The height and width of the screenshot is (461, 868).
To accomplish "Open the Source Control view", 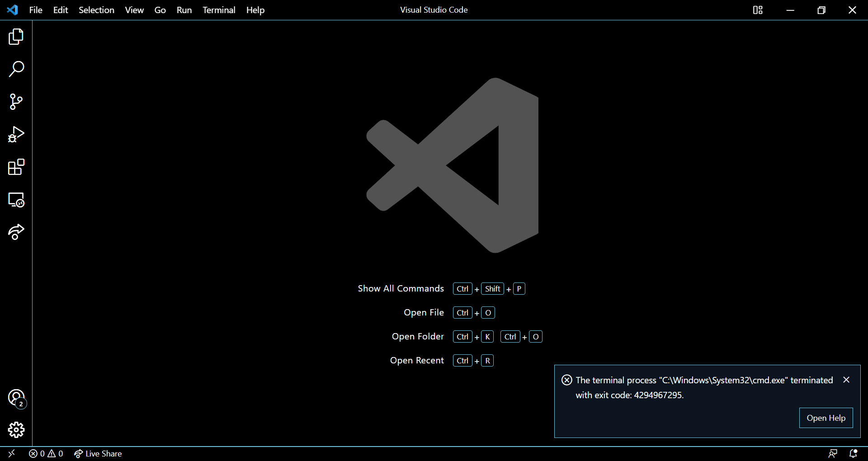I will (16, 102).
